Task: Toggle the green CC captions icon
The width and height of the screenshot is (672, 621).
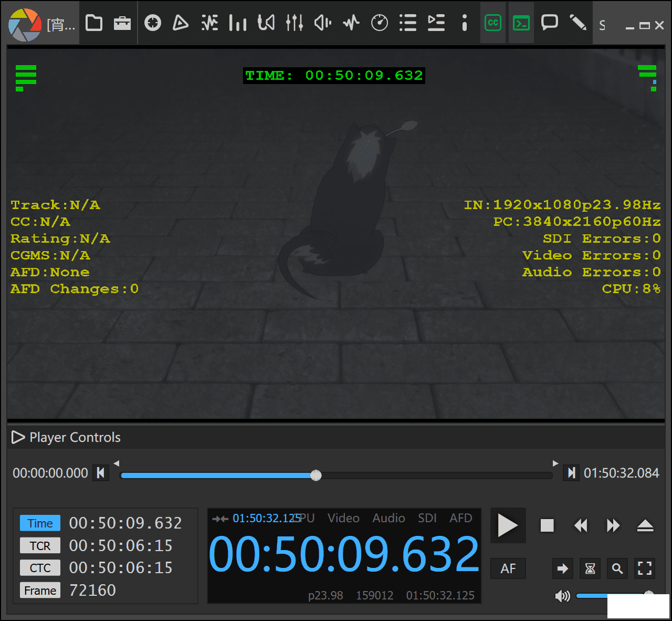Action: pos(493,23)
